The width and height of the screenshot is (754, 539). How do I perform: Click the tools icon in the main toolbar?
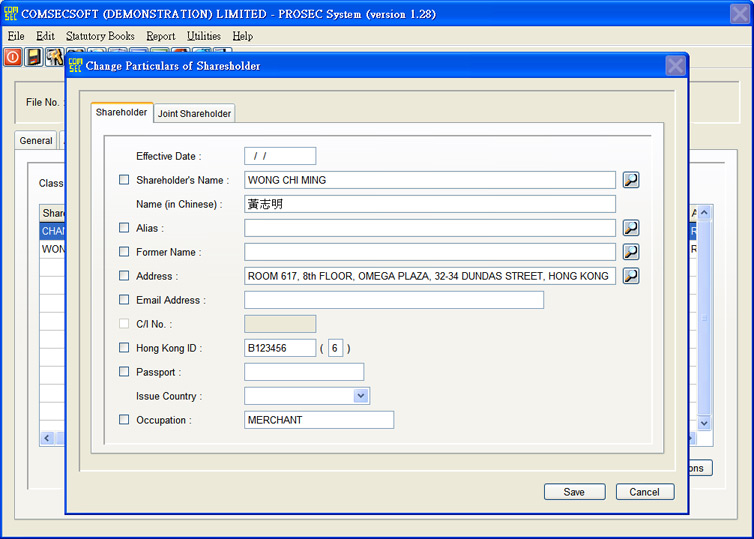click(x=54, y=57)
